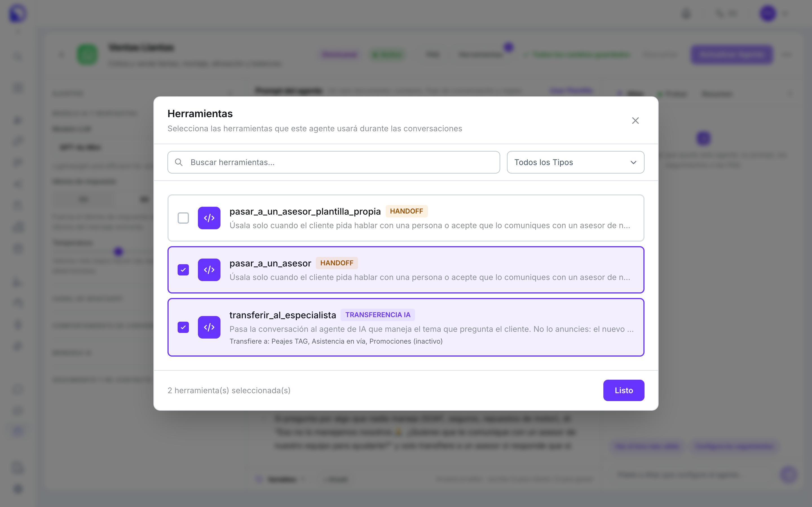Click the code icon for pasar_a_un_asesor_plantilla_propia
The width and height of the screenshot is (812, 507).
coord(209,218)
